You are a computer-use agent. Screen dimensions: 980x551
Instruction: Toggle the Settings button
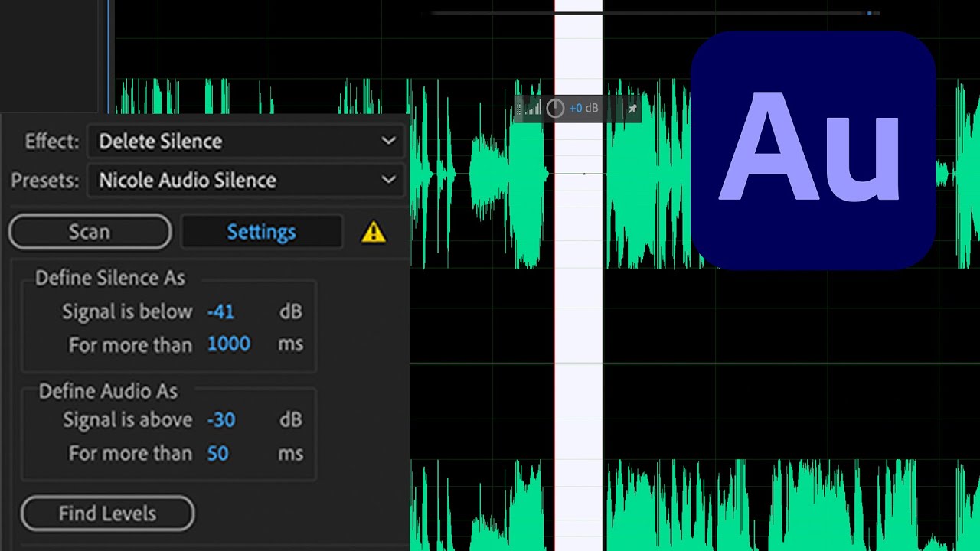tap(261, 232)
